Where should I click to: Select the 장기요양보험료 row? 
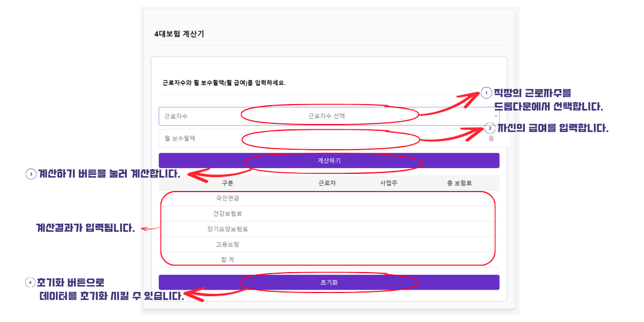click(x=329, y=229)
